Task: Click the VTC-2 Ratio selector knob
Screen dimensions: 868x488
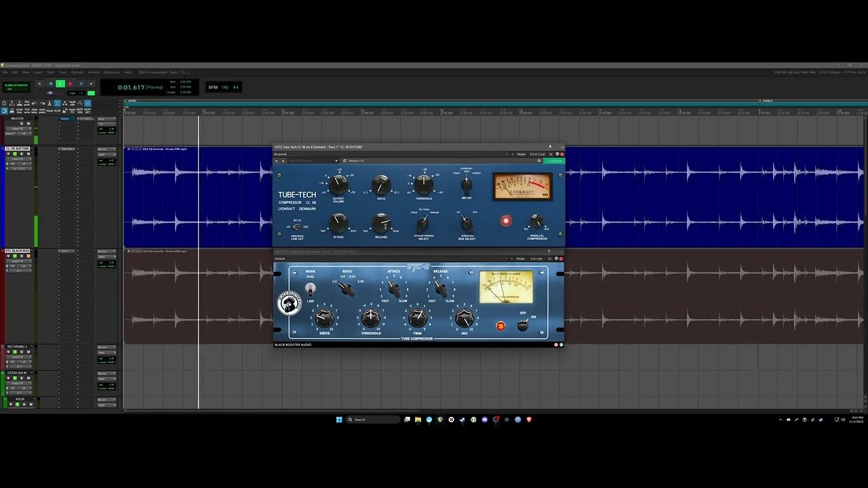Action: [347, 289]
